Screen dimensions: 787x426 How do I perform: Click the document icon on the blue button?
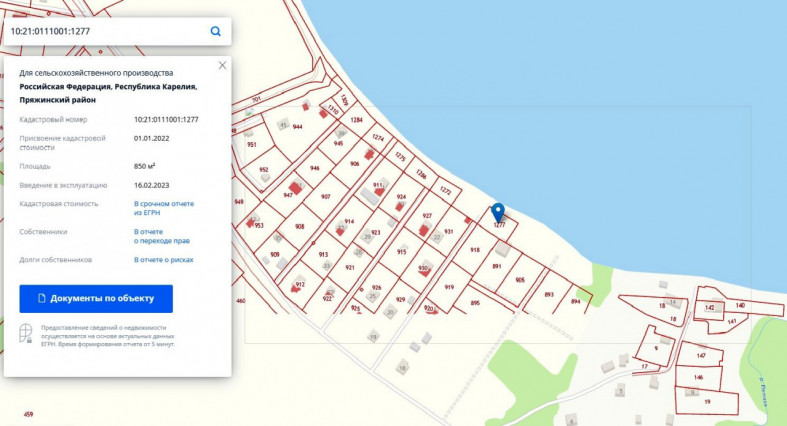coord(42,299)
